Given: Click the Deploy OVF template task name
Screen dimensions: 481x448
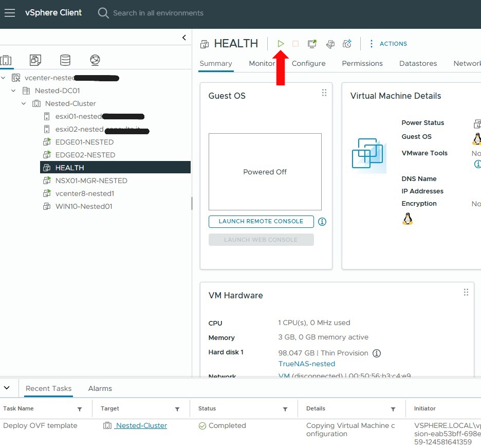Looking at the screenshot, I should pos(40,425).
